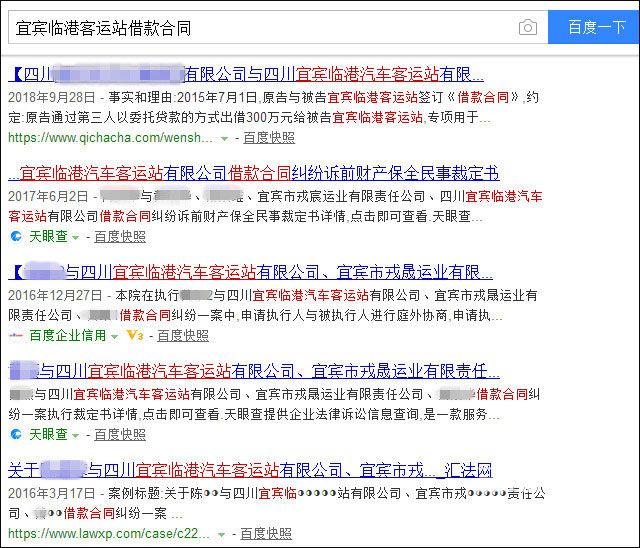Open 百度快照 for the qichacha result
Screen dimensions: 640x548
tap(269, 138)
